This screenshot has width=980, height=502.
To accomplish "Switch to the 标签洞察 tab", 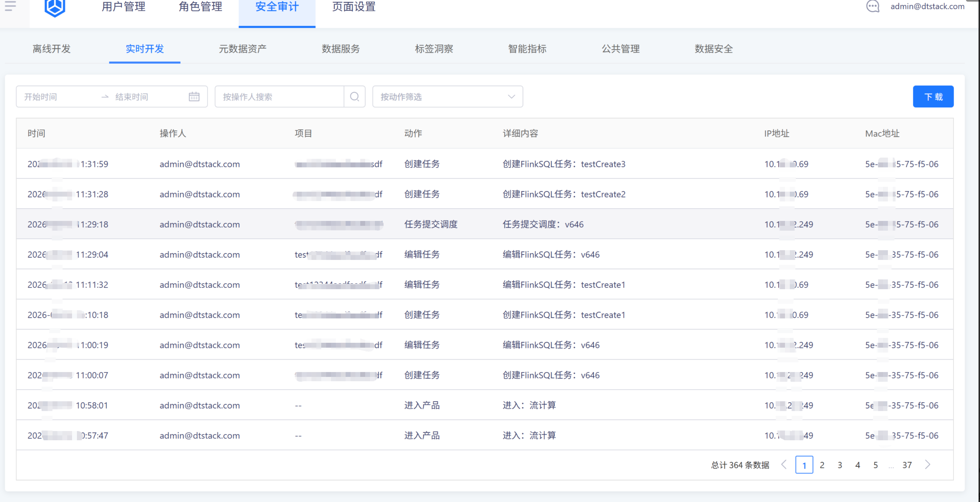I will pyautogui.click(x=434, y=49).
